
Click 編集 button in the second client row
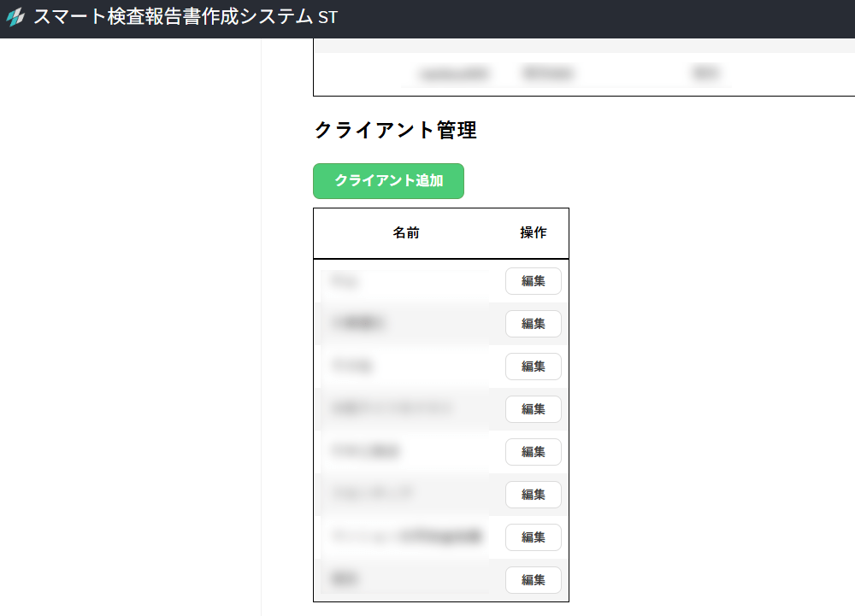point(533,324)
